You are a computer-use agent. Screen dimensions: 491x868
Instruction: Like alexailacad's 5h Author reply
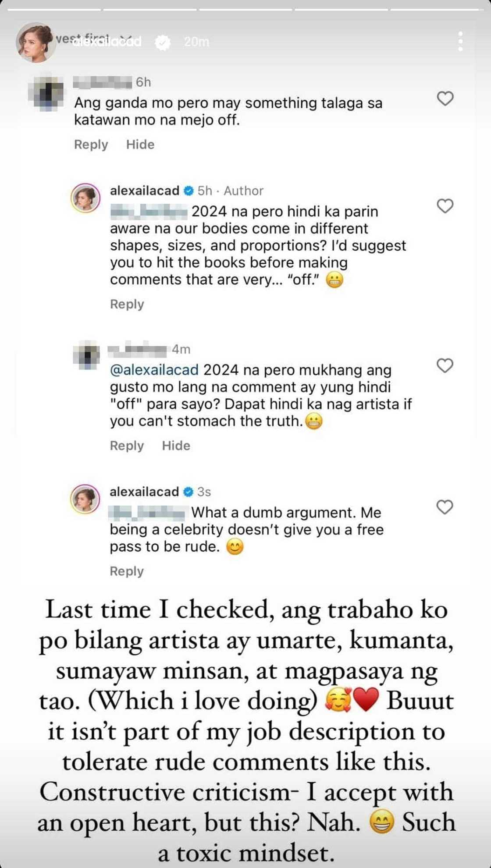[x=445, y=205]
